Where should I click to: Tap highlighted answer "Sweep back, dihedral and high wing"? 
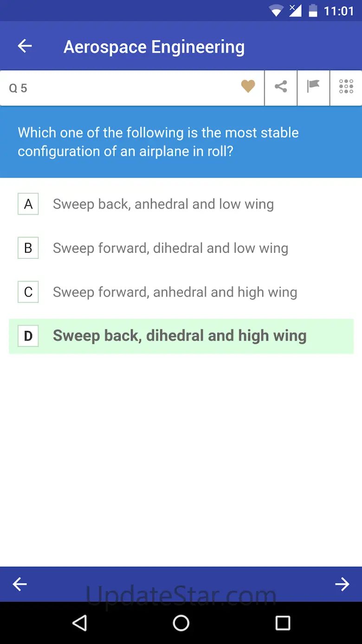click(x=180, y=336)
